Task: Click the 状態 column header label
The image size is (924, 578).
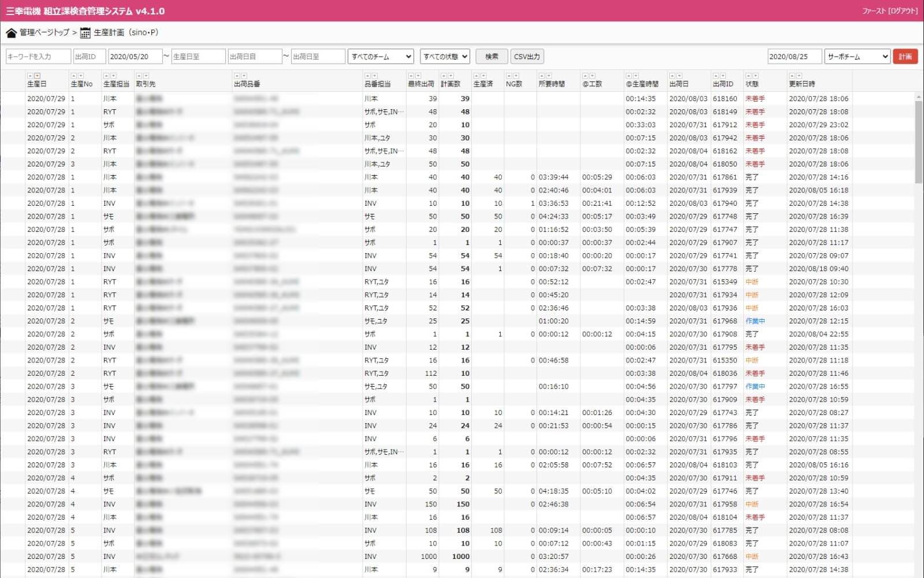Action: click(752, 84)
